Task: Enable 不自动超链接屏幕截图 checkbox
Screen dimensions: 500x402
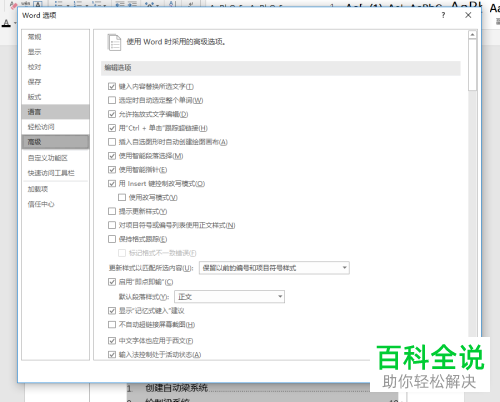Action: click(x=112, y=325)
